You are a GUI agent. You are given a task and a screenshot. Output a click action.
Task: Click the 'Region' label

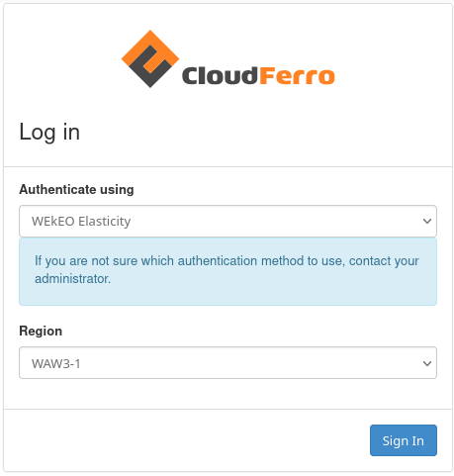pyautogui.click(x=41, y=331)
